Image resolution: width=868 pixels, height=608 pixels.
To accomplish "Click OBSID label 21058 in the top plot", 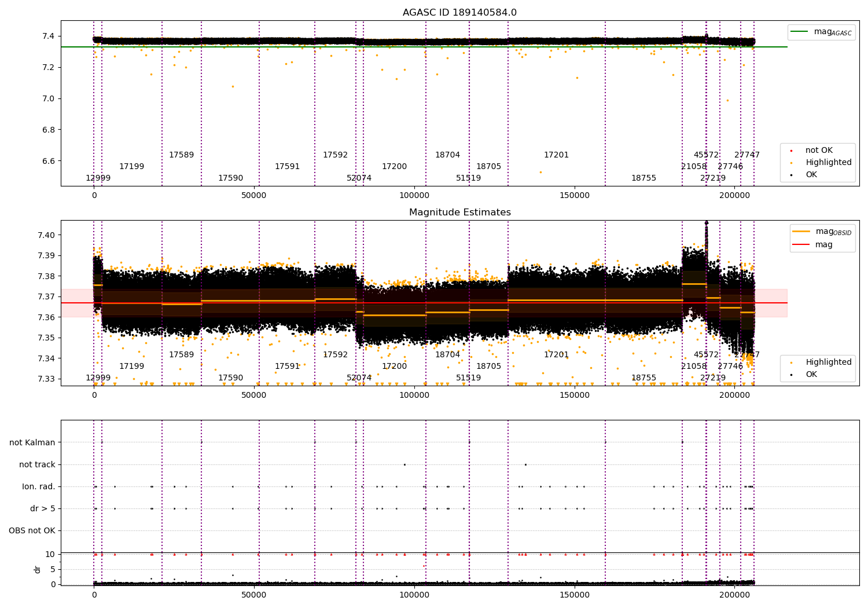I will click(694, 167).
